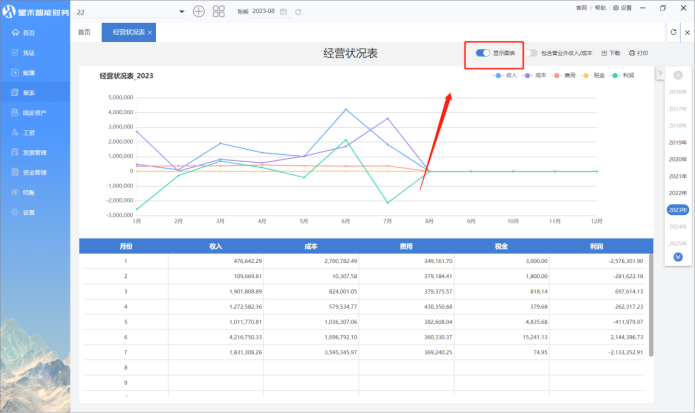Open 设置 at the bottom of sidebar
This screenshot has width=695, height=413.
[29, 212]
